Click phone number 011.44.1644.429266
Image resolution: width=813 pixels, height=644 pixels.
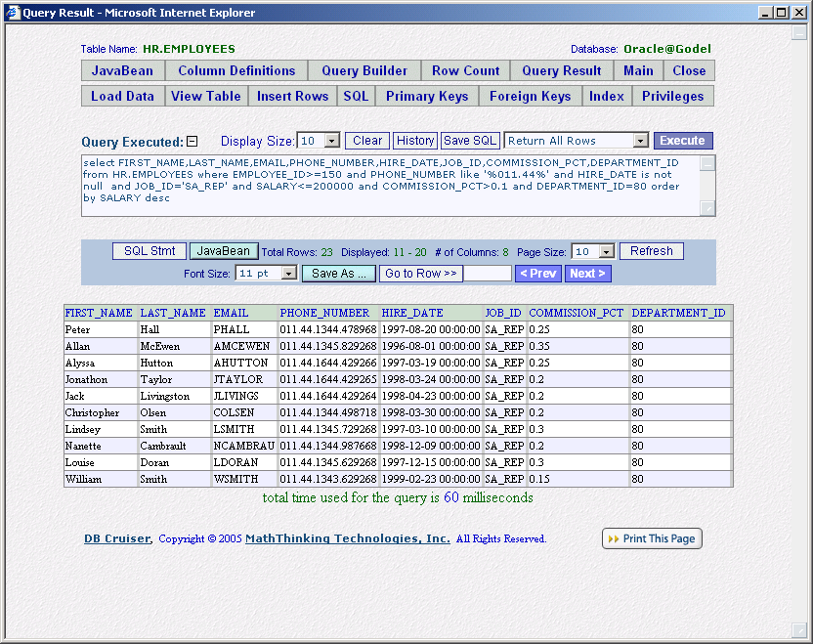pyautogui.click(x=328, y=363)
